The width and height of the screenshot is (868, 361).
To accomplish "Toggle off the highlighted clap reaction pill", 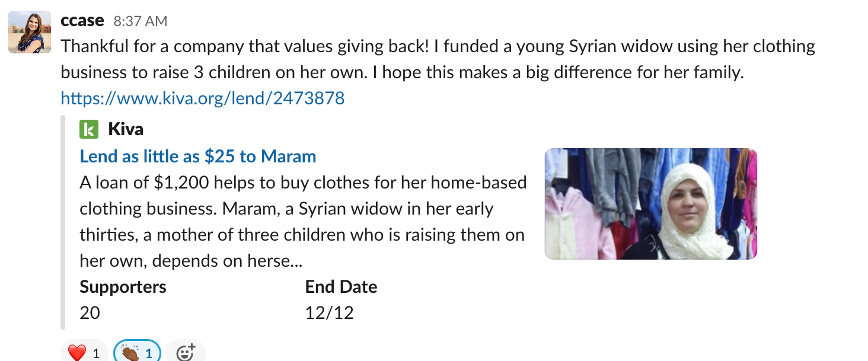I will [x=138, y=353].
